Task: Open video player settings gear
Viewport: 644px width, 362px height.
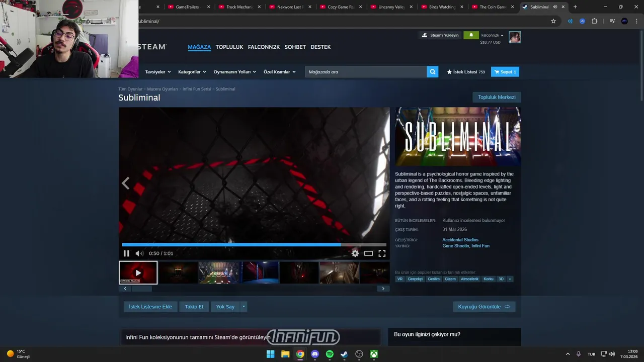Action: pos(355,253)
